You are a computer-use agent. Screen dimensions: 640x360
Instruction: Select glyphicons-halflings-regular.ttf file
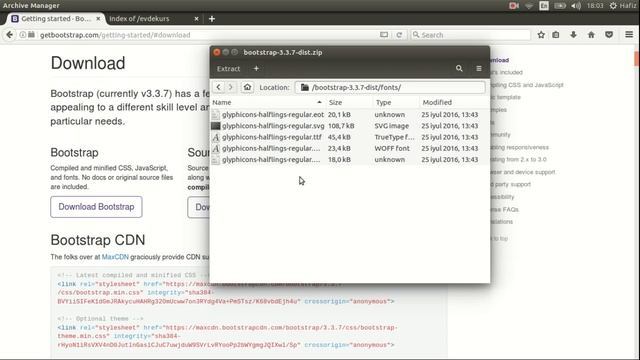[x=350, y=137]
